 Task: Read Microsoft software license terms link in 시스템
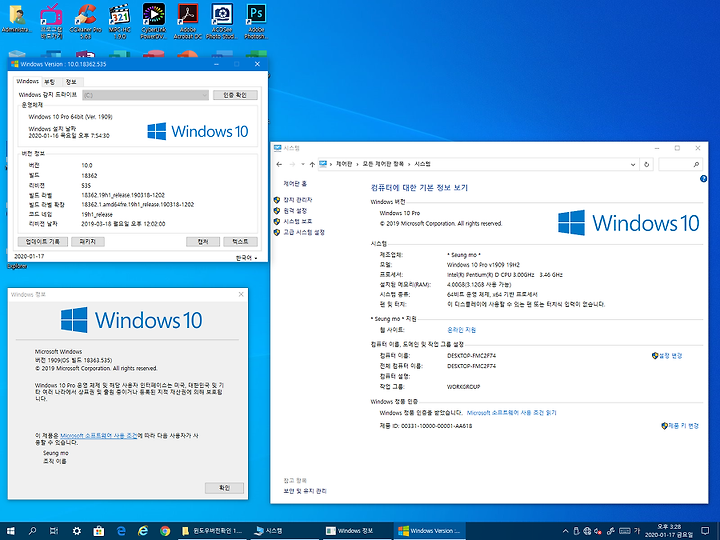(x=512, y=413)
